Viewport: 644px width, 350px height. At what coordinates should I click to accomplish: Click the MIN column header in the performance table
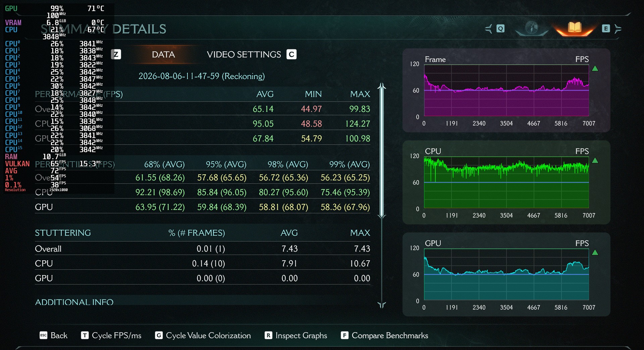point(313,94)
